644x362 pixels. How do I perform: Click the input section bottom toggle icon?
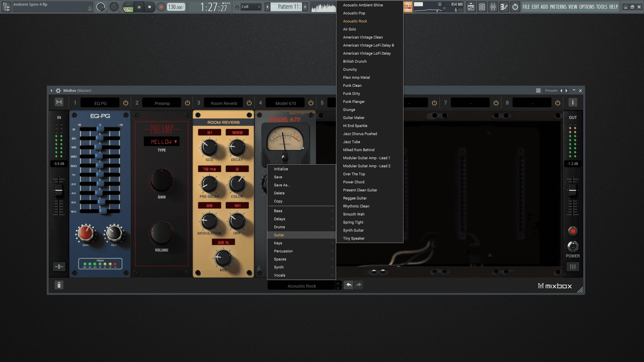(x=59, y=266)
